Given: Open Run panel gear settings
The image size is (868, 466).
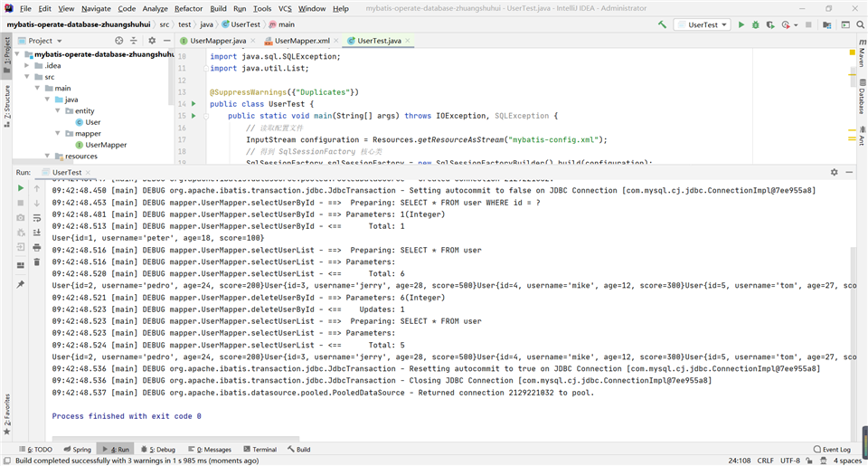Looking at the screenshot, I should pos(835,172).
